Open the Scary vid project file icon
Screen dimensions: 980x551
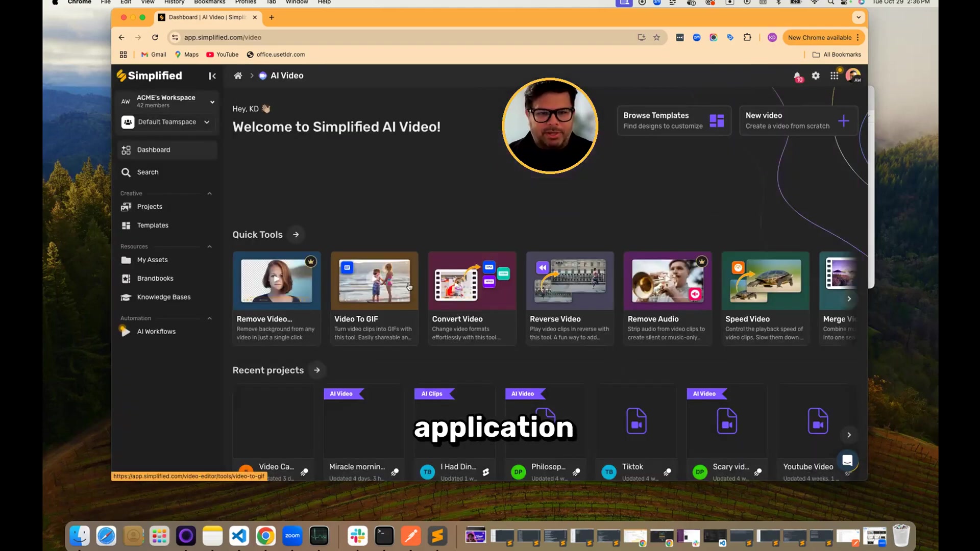[x=727, y=421]
